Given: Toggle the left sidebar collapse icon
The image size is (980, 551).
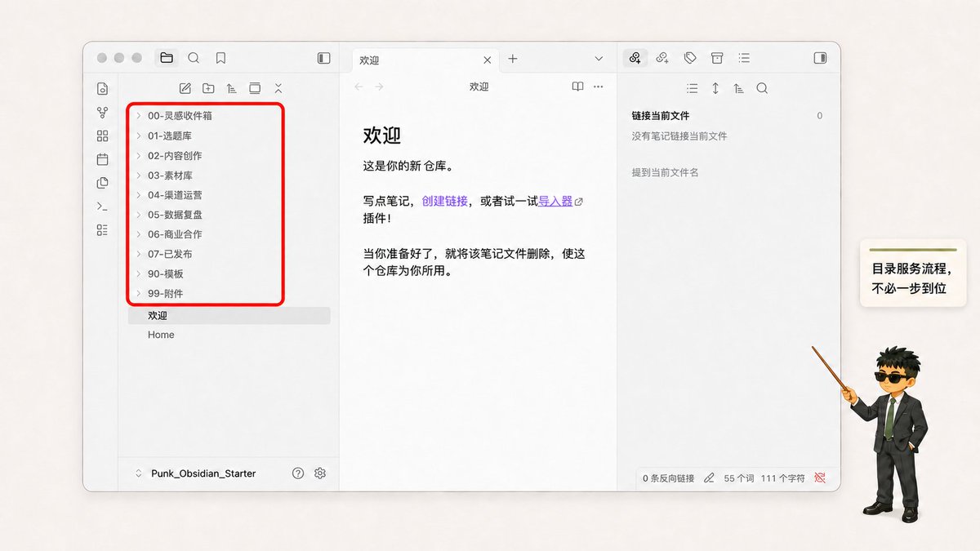Looking at the screenshot, I should (x=324, y=58).
